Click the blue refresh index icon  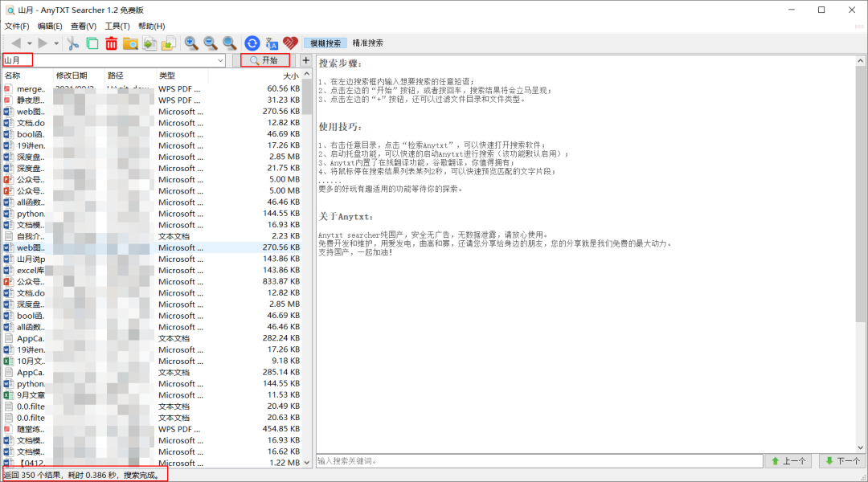[252, 43]
